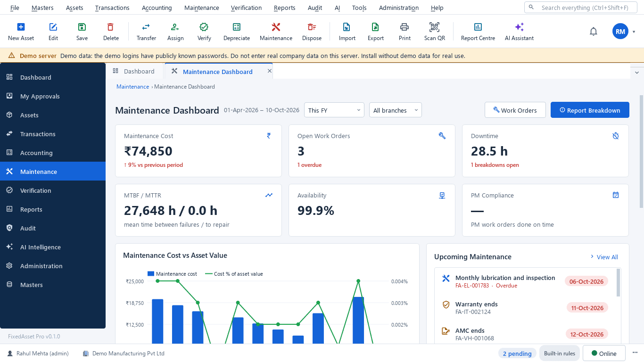Click the Verify toolbar icon
Screen dimensions: 644x362
click(204, 27)
